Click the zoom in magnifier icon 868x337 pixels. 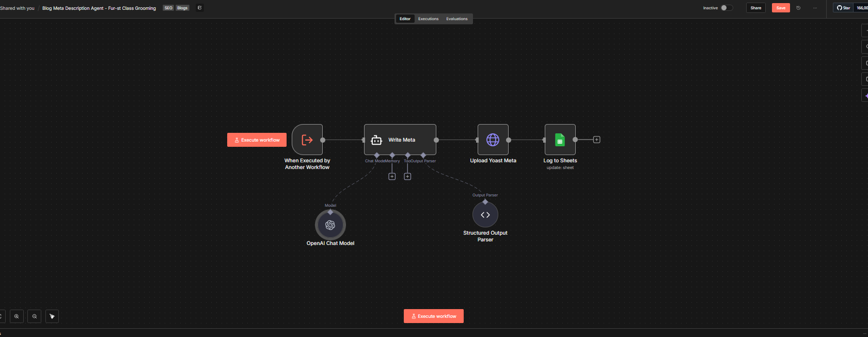point(17,316)
